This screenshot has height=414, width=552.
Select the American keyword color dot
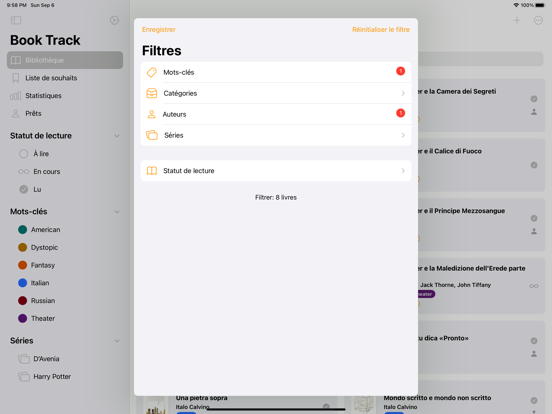[23, 230]
